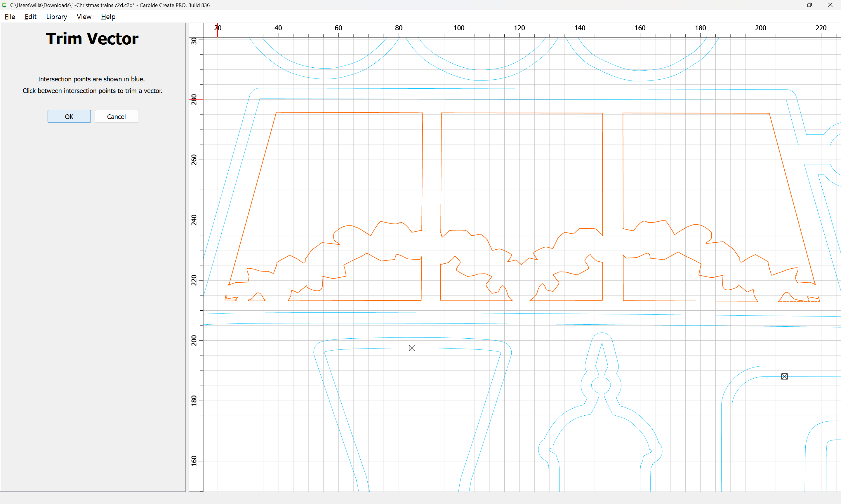Confirm the trim with OK

[x=69, y=116]
